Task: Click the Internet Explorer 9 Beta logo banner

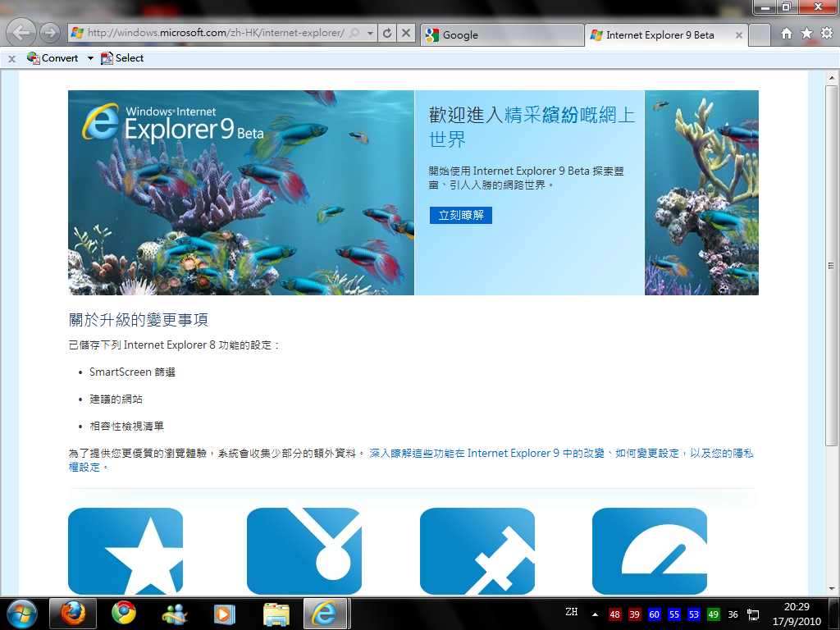Action: click(x=172, y=123)
